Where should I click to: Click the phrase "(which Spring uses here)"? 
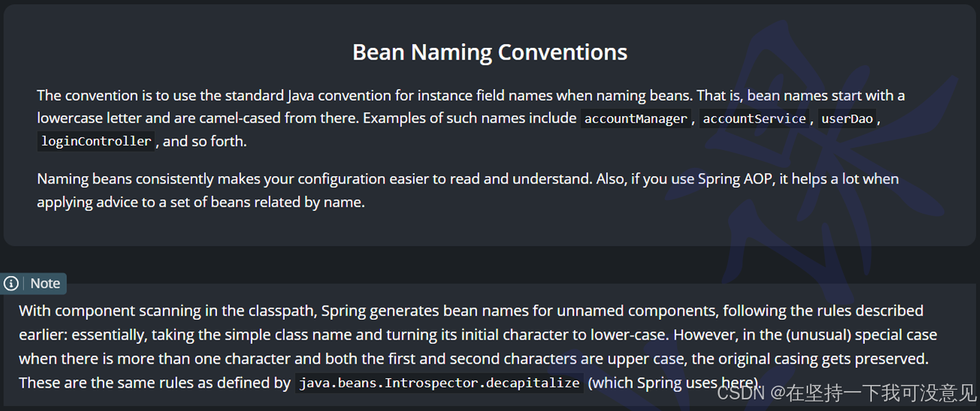tap(673, 383)
